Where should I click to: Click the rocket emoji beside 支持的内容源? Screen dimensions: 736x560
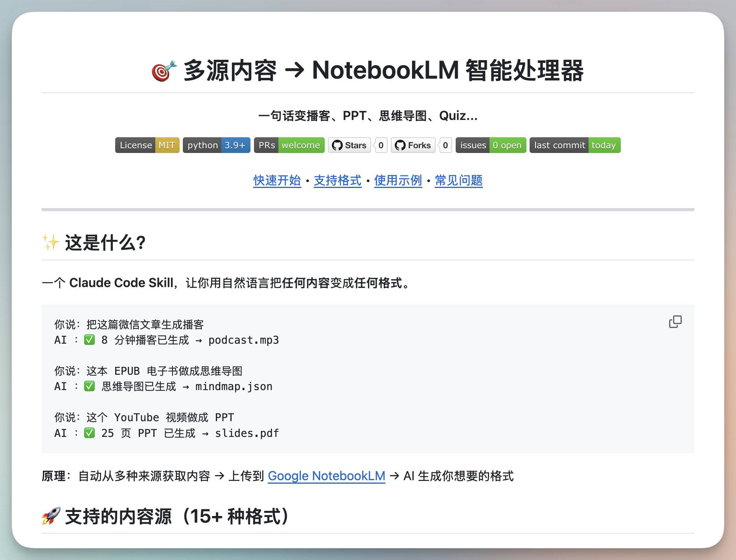point(51,516)
